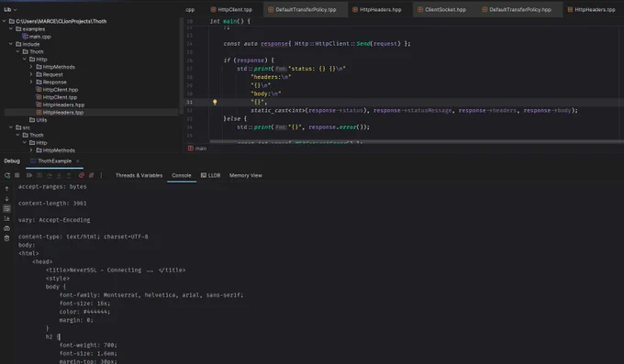
Task: Select the ThothExample debug session tab
Action: tap(54, 161)
